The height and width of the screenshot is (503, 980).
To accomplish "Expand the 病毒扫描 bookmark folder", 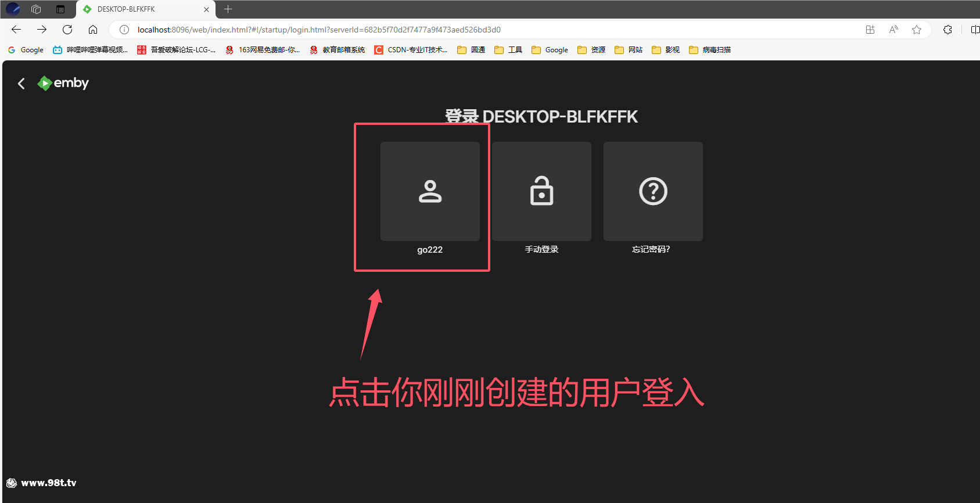I will coord(710,50).
